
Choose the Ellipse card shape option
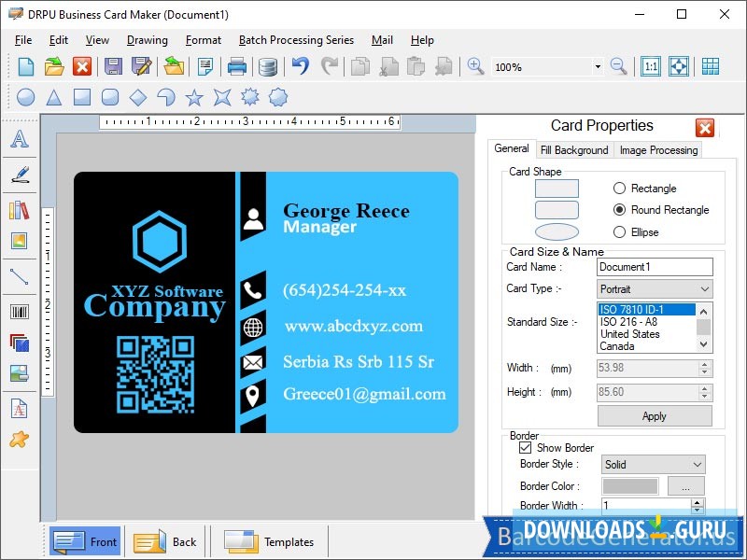coord(619,232)
